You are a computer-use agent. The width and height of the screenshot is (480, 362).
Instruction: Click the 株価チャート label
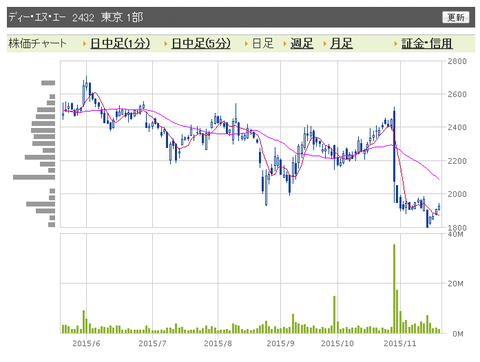[37, 43]
